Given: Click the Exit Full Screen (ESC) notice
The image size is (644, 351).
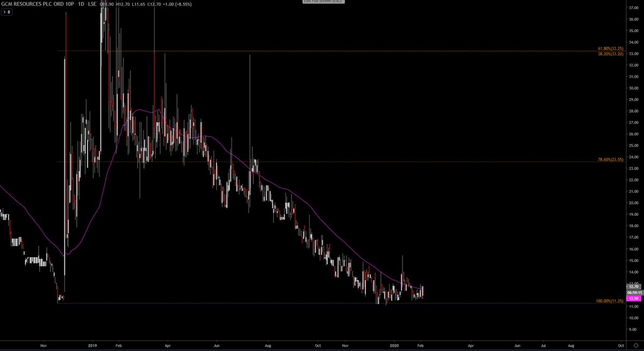Looking at the screenshot, I should pos(323,2).
